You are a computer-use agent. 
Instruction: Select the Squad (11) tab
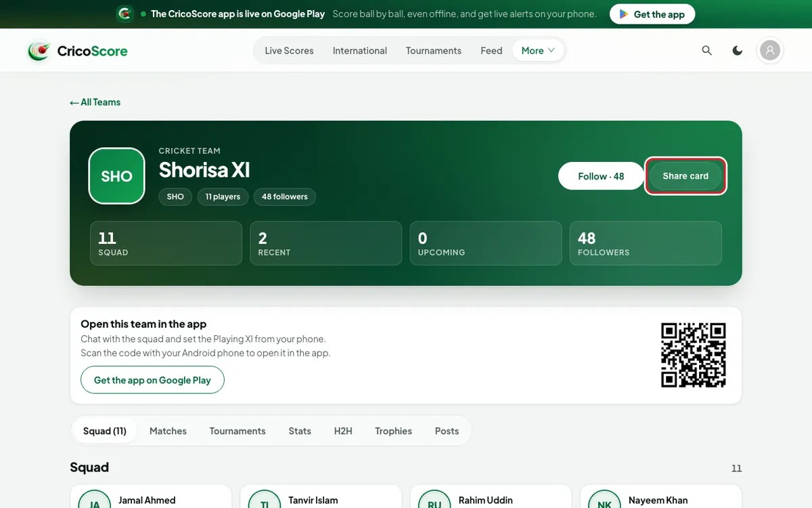pos(105,431)
